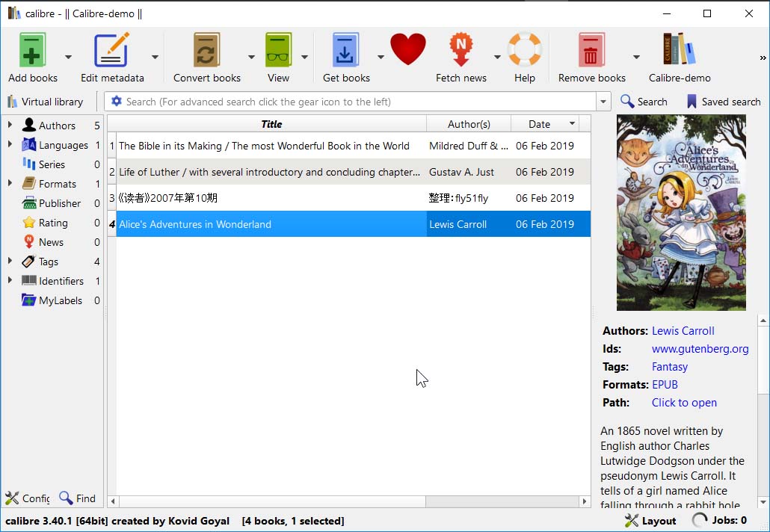Select Series in the tag browser
Screen dimensions: 770x532
52,164
